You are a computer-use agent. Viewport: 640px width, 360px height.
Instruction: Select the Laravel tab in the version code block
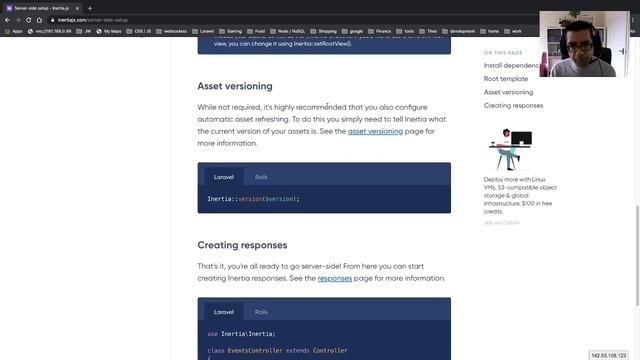pos(224,177)
